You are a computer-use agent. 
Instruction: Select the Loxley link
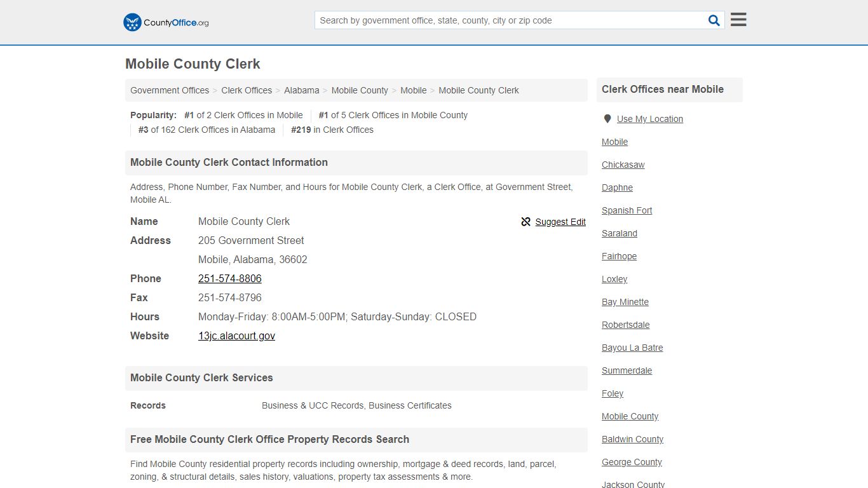tap(614, 279)
